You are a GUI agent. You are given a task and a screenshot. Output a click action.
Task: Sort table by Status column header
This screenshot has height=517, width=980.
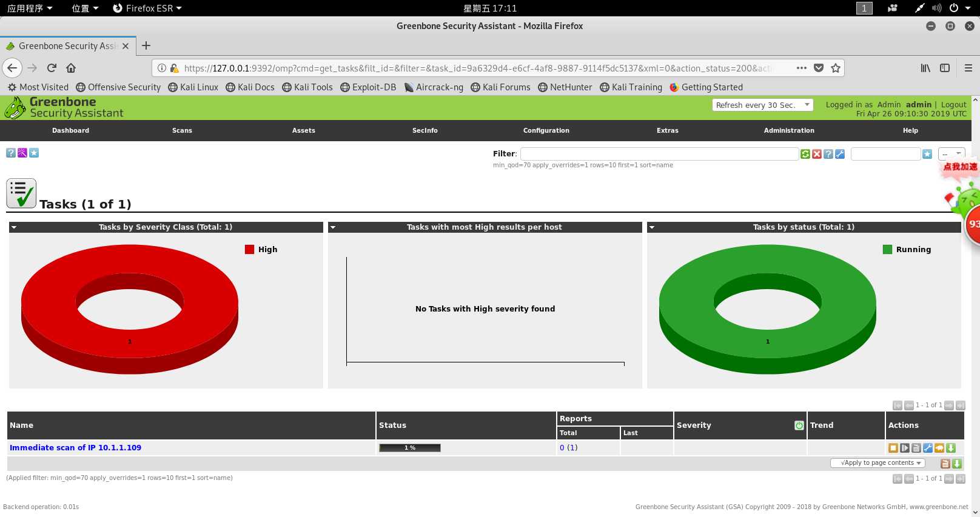(392, 425)
